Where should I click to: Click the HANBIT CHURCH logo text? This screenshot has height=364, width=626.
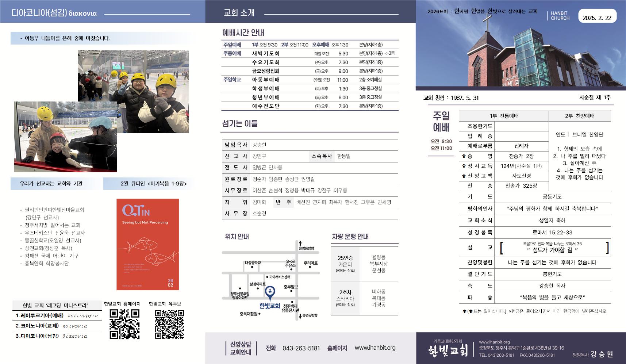click(x=560, y=16)
